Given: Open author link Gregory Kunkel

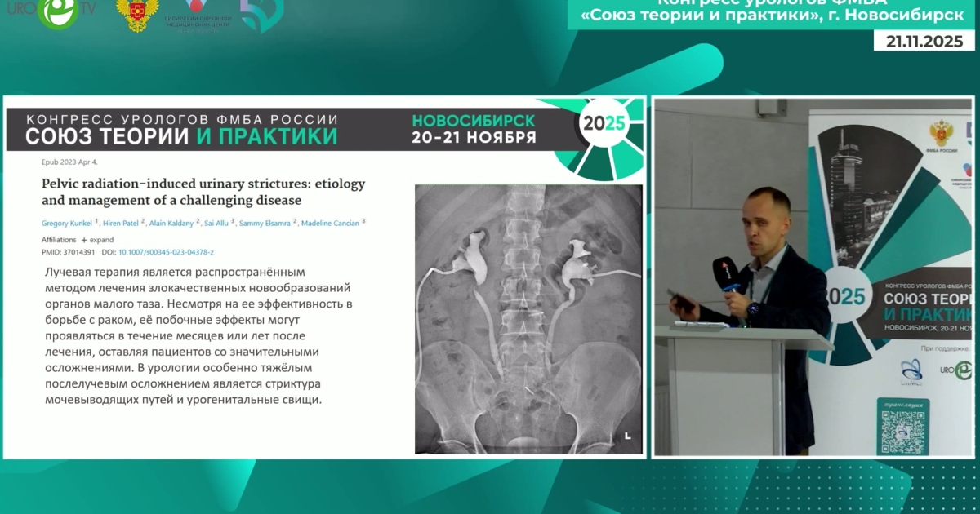Looking at the screenshot, I should click(68, 222).
